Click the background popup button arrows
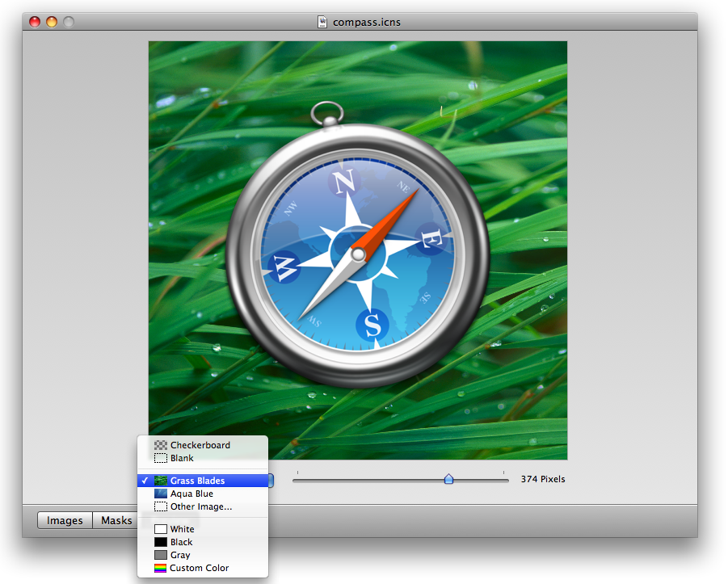Viewport: 728px width, 584px height. [x=271, y=481]
